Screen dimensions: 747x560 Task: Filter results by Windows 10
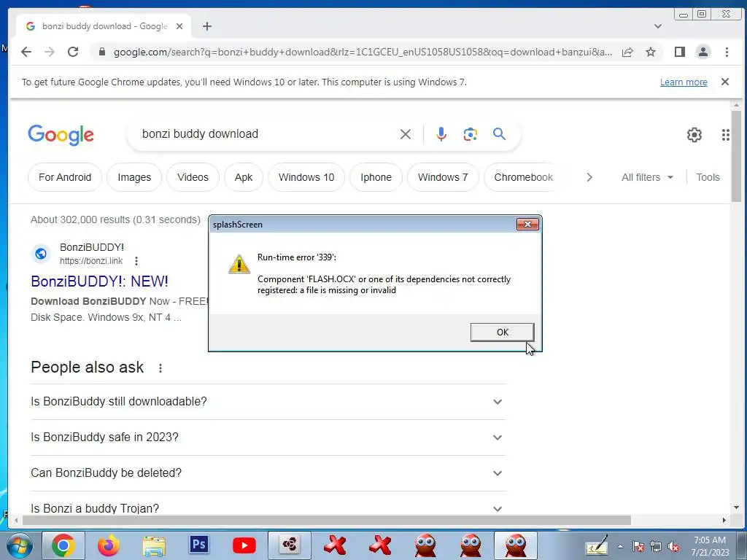306,177
